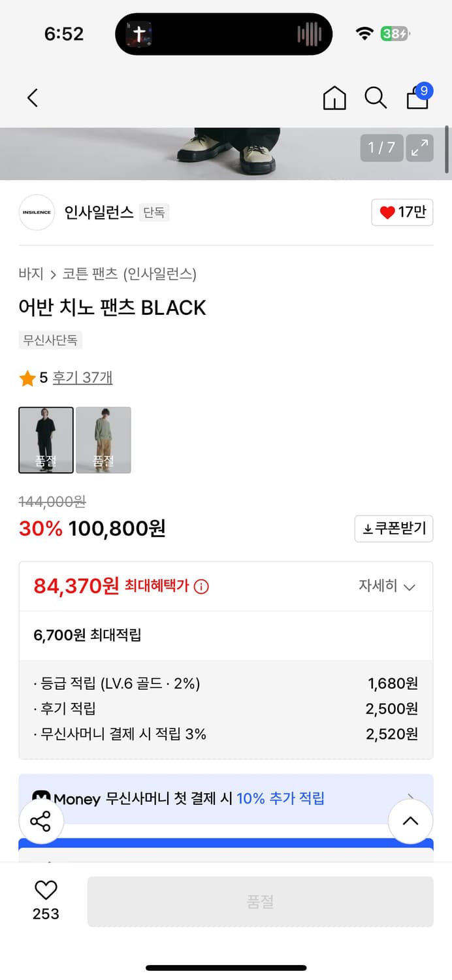Click the 1/7 image counter
Image resolution: width=452 pixels, height=980 pixels.
pos(381,148)
